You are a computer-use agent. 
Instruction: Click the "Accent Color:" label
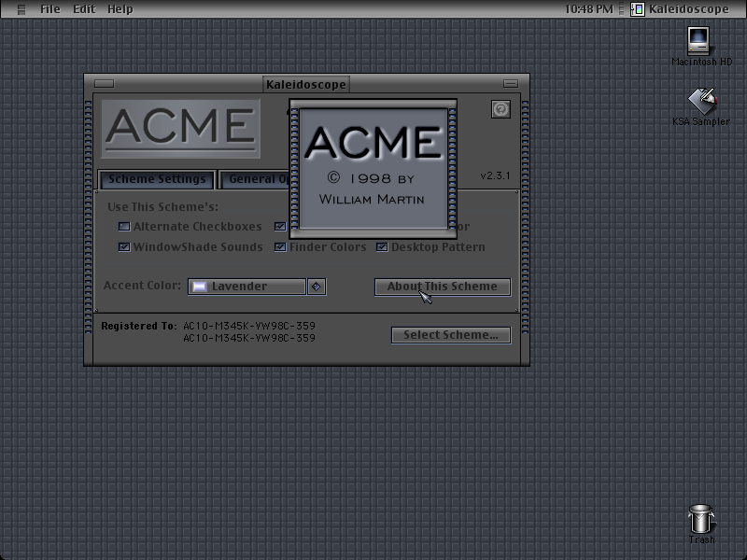click(x=142, y=286)
